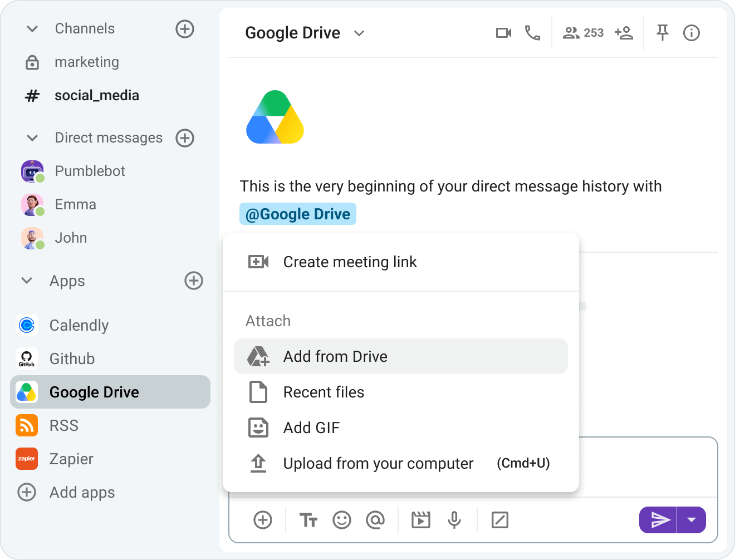
Task: Collapse the Direct messages section
Action: point(32,138)
